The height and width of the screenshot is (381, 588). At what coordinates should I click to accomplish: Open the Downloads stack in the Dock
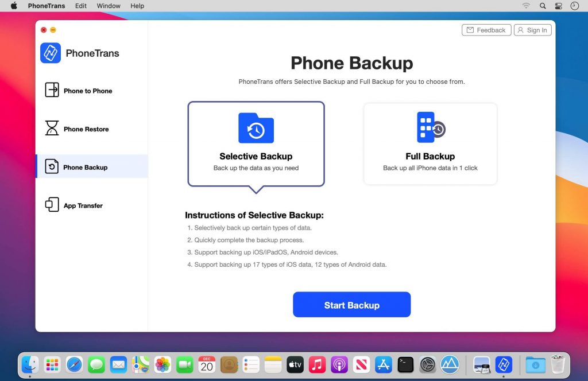pos(535,364)
